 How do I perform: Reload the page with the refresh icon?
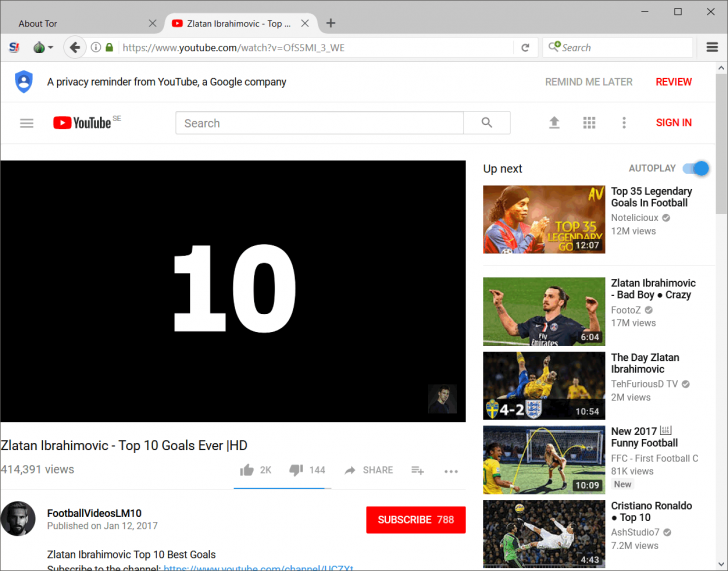tap(525, 47)
